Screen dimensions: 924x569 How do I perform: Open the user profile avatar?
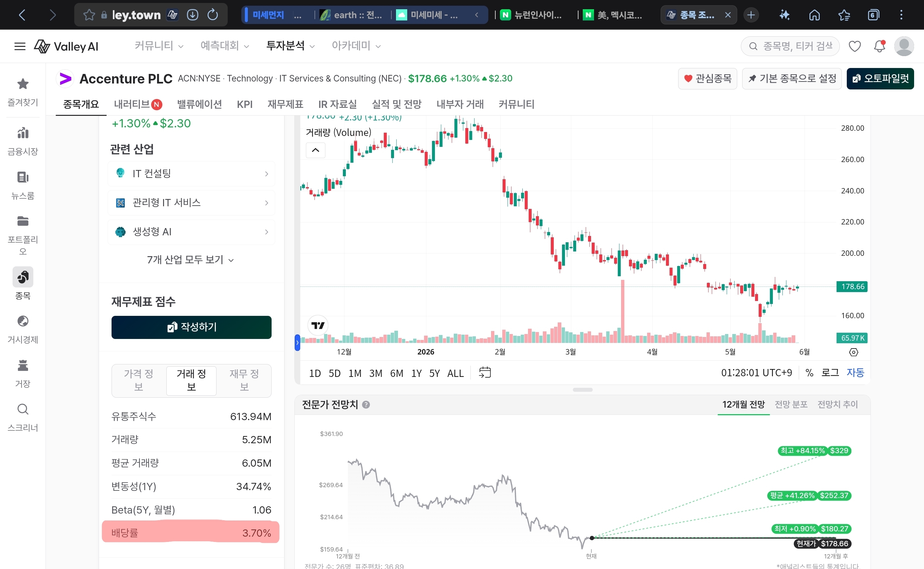(x=904, y=46)
